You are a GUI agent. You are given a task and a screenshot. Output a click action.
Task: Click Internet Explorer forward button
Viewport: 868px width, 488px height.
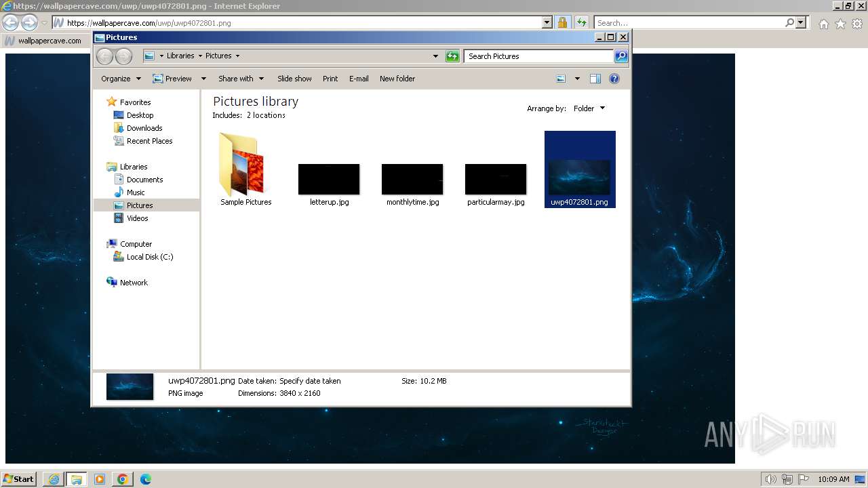[x=29, y=22]
